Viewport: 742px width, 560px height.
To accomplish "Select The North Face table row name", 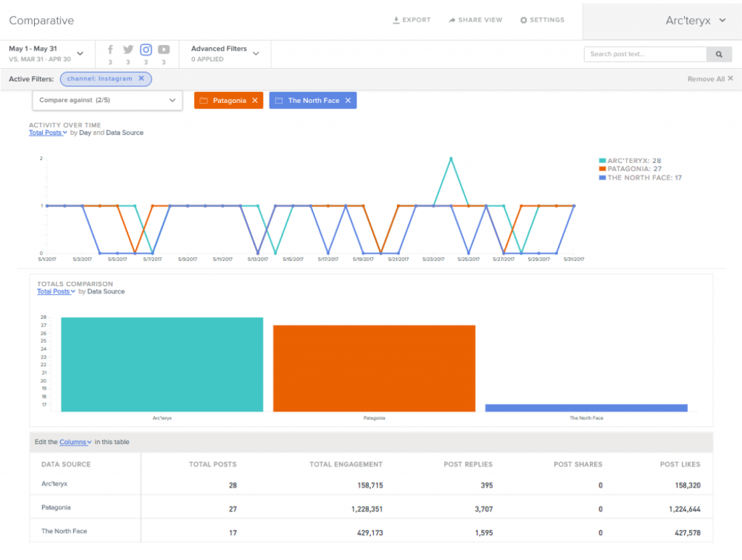I will tap(64, 531).
